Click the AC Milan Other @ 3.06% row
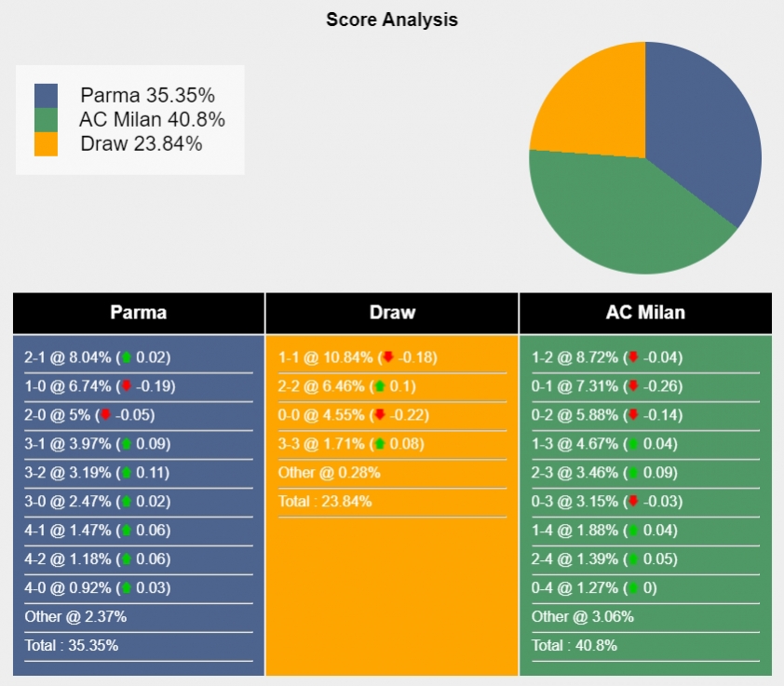 click(645, 616)
